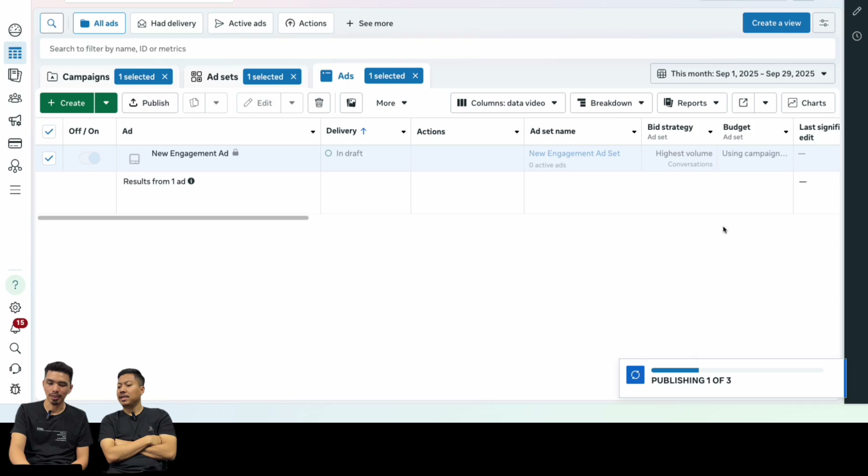Open notifications bell with 15 badge
This screenshot has height=476, width=868.
point(16,327)
